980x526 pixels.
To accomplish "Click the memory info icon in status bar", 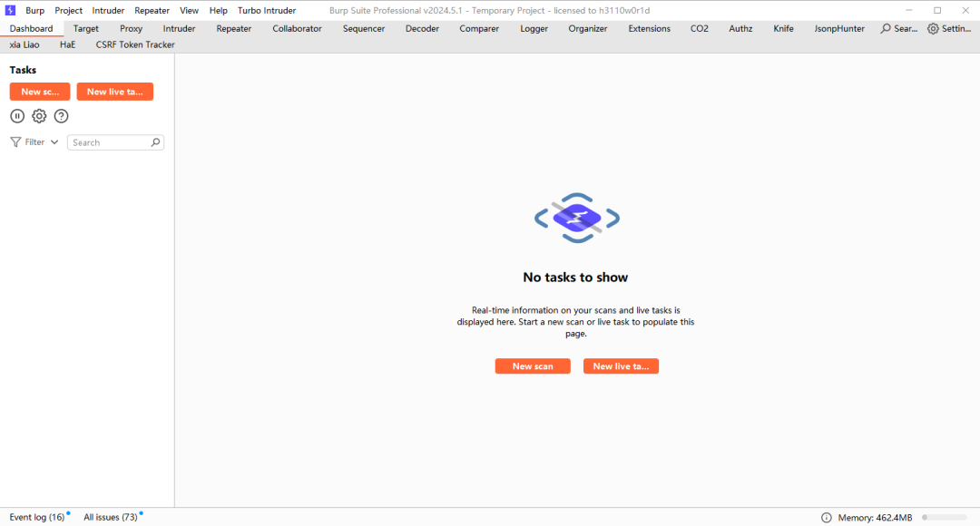I will [x=827, y=517].
